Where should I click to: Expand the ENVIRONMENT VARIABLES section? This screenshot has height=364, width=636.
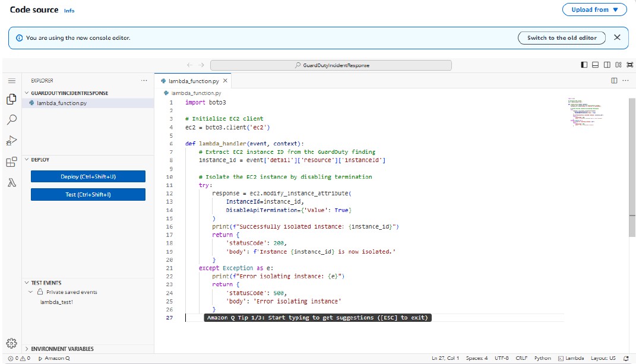pos(27,349)
